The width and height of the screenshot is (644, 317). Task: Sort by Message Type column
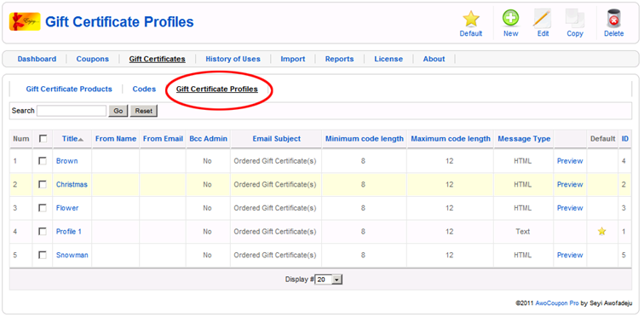(x=524, y=139)
